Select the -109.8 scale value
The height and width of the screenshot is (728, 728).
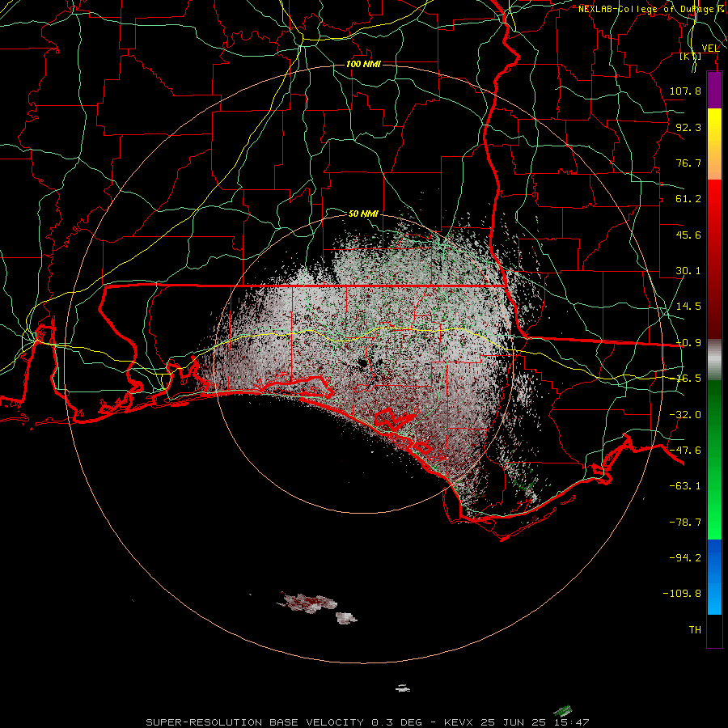click(683, 594)
